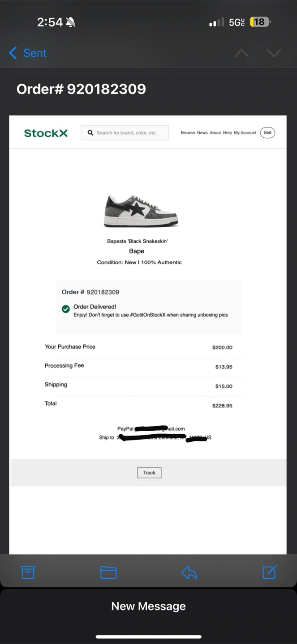Open the New Message draft bar
Screen dimensions: 297x644
(148, 606)
